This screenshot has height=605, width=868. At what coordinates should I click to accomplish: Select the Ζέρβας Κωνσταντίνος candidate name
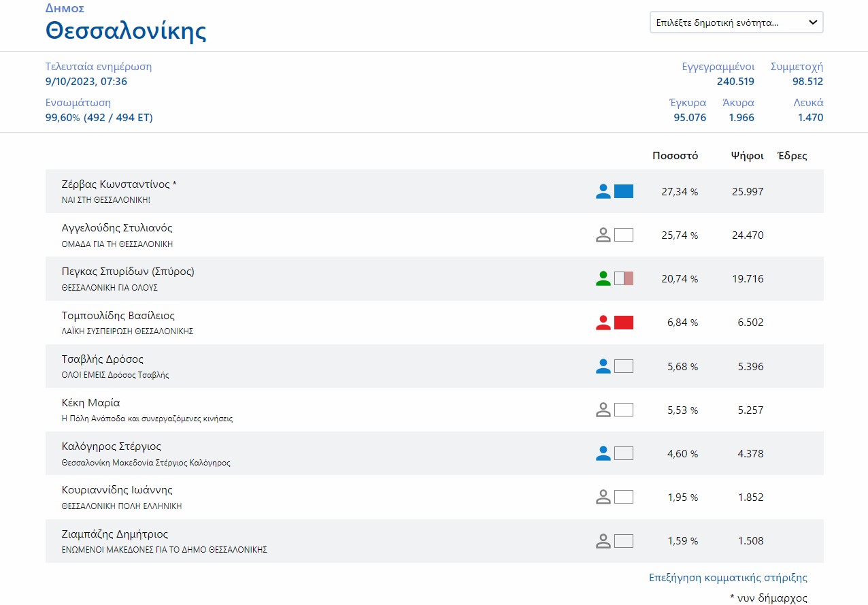pos(118,184)
